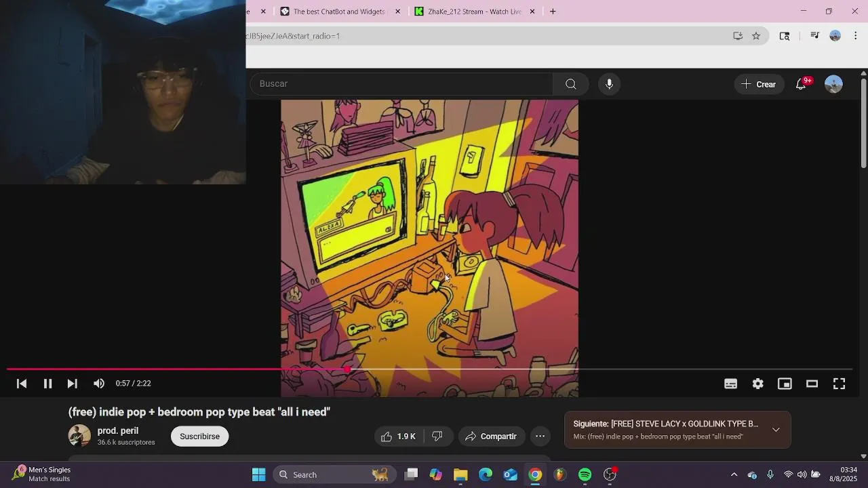Start voice search with the microphone

[x=609, y=84]
